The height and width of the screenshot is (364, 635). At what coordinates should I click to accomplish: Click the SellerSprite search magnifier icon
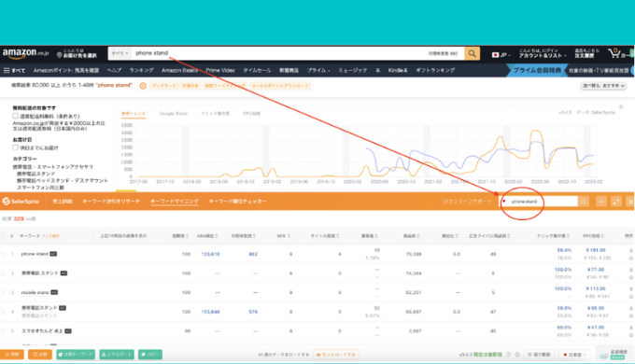pos(584,202)
